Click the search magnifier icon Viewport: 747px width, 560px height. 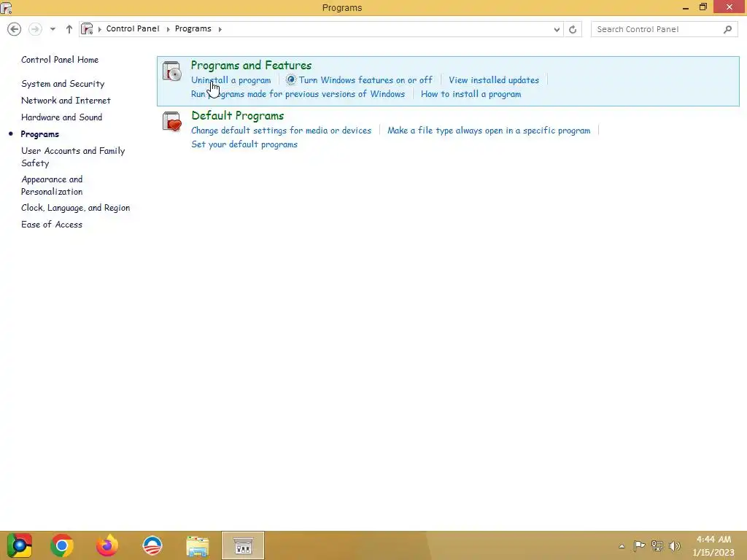point(727,29)
